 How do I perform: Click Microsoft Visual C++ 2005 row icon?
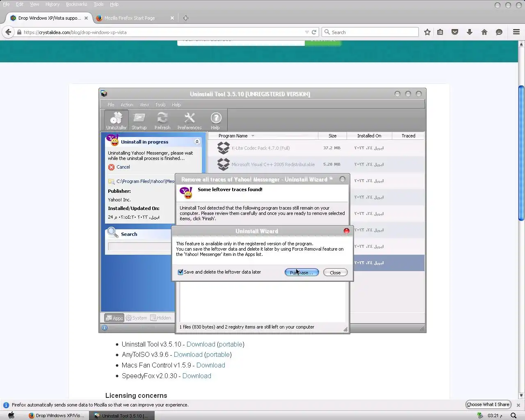point(224,164)
